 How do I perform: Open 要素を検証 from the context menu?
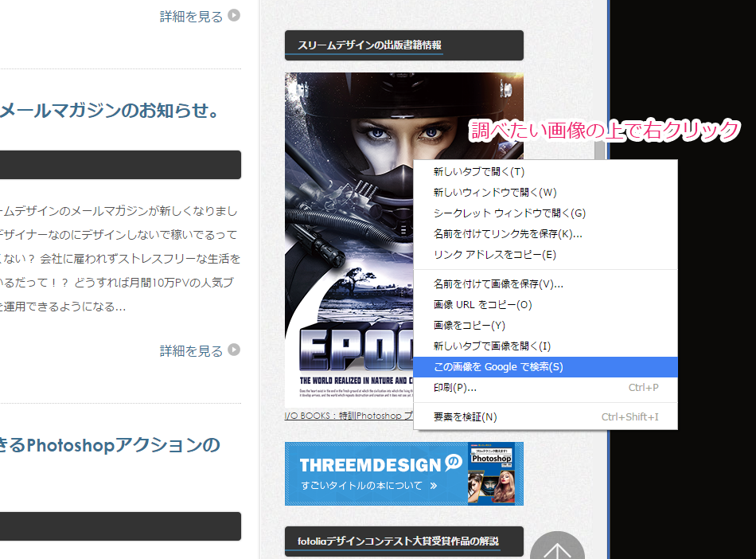coord(465,416)
